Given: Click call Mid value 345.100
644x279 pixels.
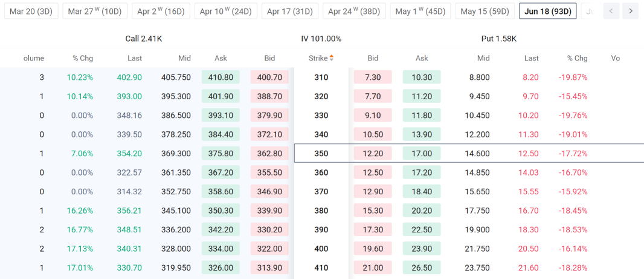Looking at the screenshot, I should pos(176,211).
